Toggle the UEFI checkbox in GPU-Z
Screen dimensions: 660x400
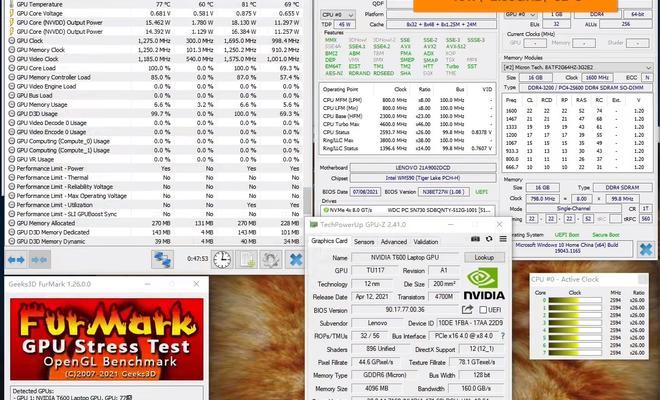coord(483,310)
